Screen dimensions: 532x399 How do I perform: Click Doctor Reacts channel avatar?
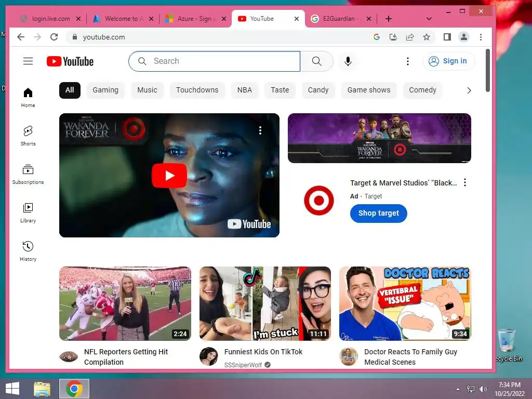[349, 356]
